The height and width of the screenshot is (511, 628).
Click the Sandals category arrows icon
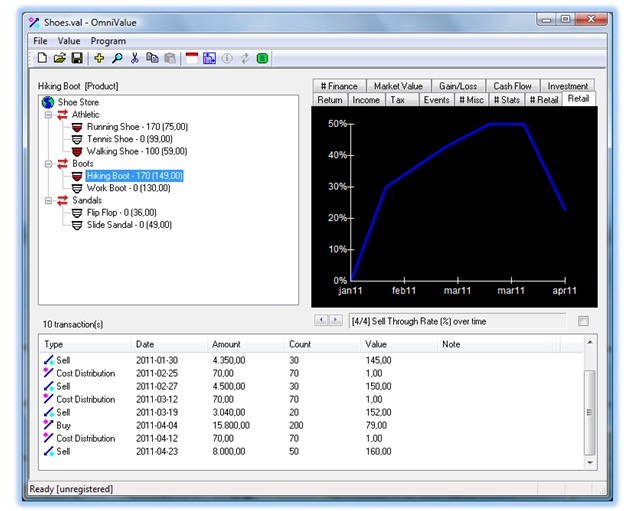[x=62, y=200]
